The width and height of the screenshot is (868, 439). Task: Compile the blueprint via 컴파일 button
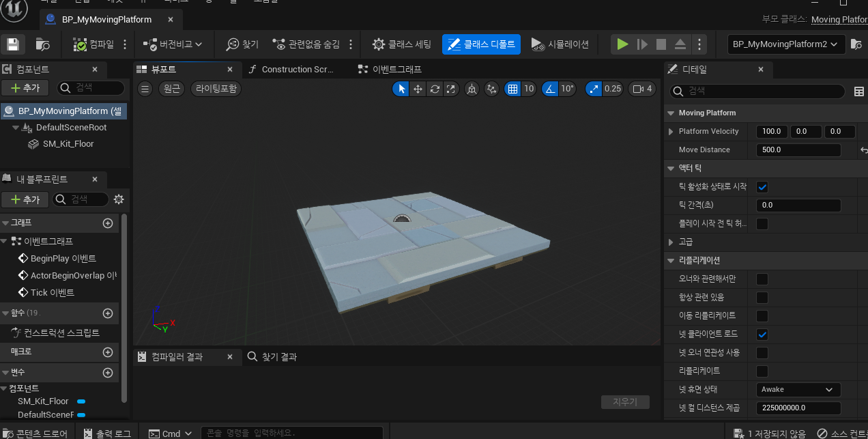tap(94, 44)
